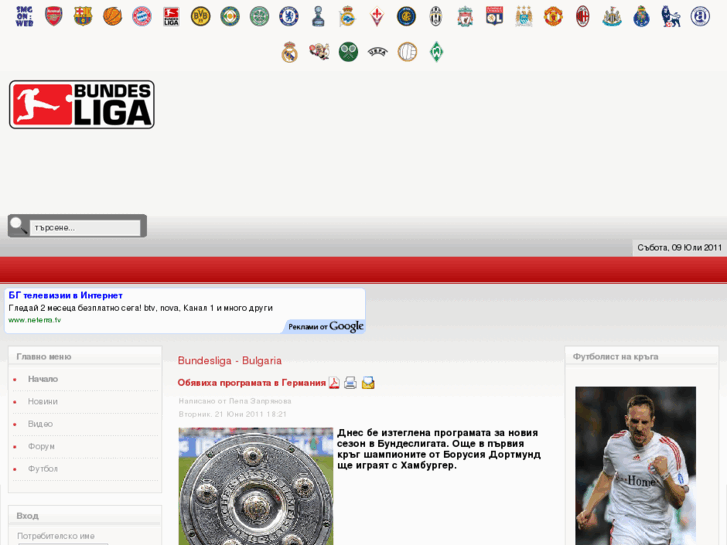Image resolution: width=727 pixels, height=545 pixels.
Task: Click the Chelsea club crest
Action: (289, 17)
